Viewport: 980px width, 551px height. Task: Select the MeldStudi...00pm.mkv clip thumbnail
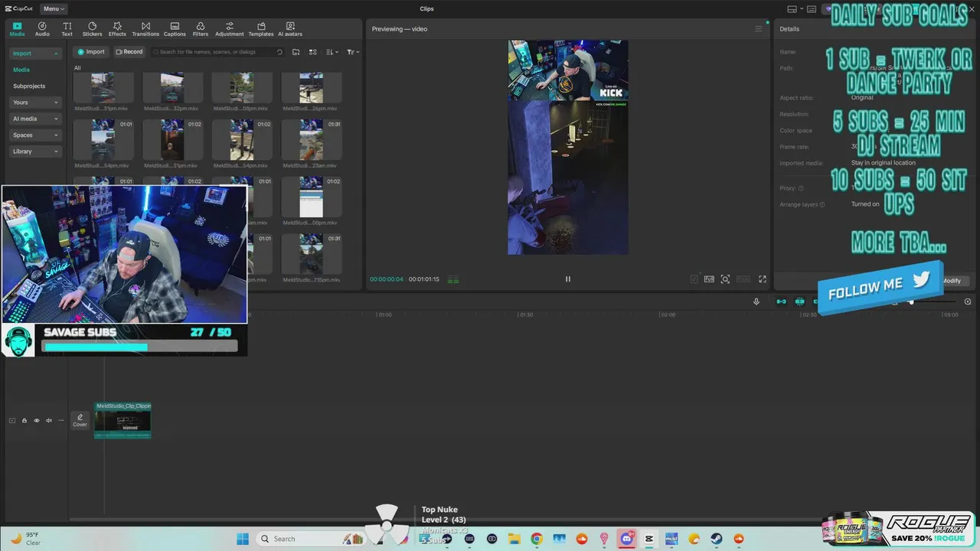pos(312,197)
